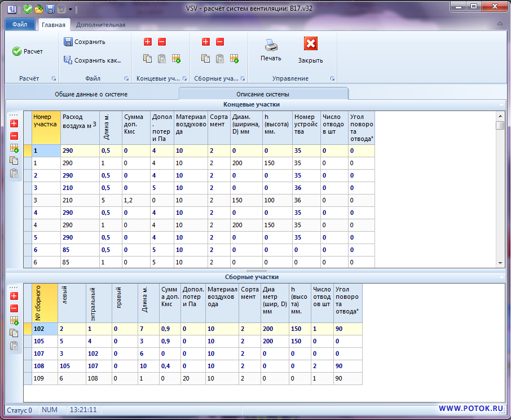Click the red plus in Концевые участки ribbon group
The image size is (511, 420).
(148, 42)
